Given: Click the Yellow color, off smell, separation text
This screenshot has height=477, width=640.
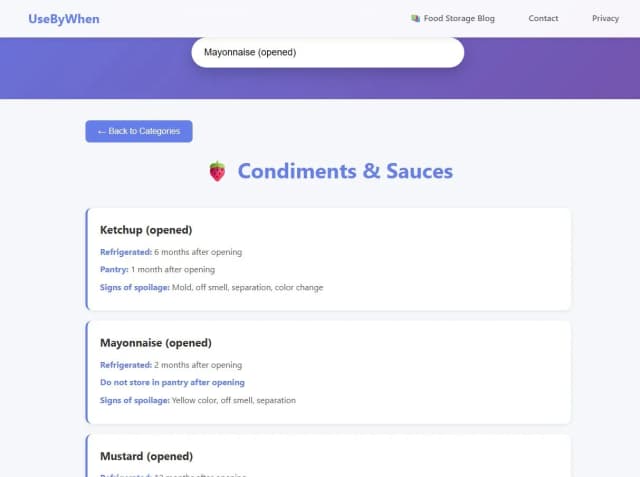Looking at the screenshot, I should click(x=234, y=400).
